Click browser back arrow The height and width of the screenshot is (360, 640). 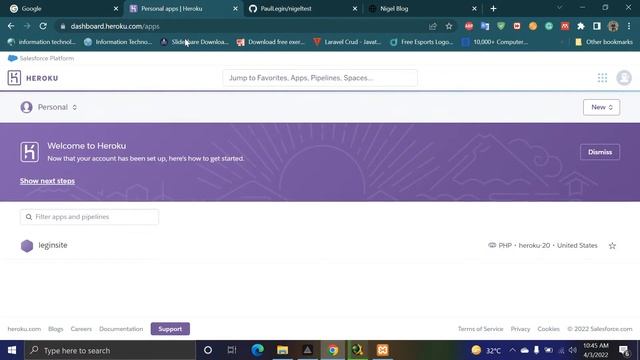[11, 26]
